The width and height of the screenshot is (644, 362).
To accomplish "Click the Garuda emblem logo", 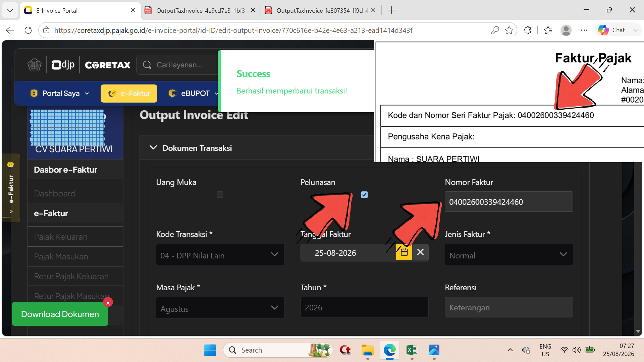I will pos(34,65).
